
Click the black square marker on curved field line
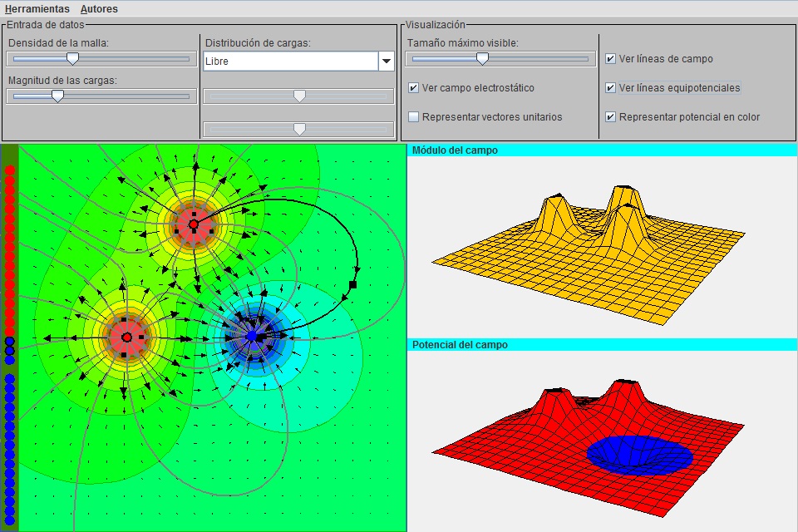point(353,285)
